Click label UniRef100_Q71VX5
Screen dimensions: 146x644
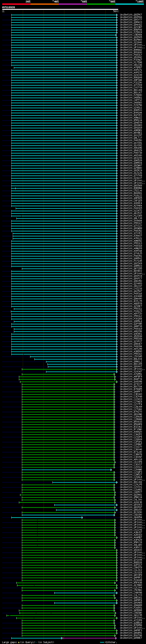[x=131, y=560]
